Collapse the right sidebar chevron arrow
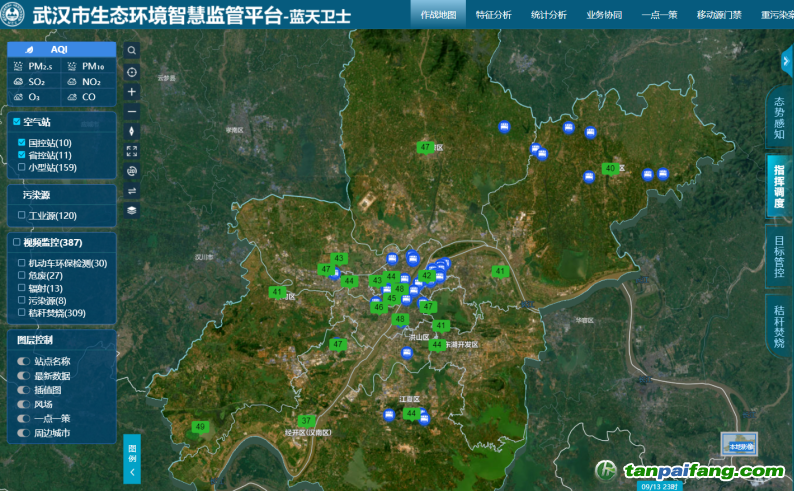Screen dimensions: 794x491 (786, 60)
